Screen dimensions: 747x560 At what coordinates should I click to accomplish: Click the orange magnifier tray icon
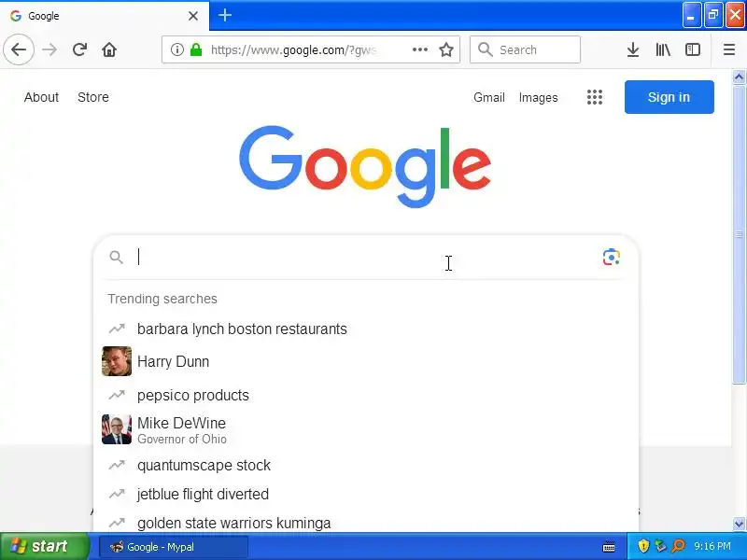point(678,546)
